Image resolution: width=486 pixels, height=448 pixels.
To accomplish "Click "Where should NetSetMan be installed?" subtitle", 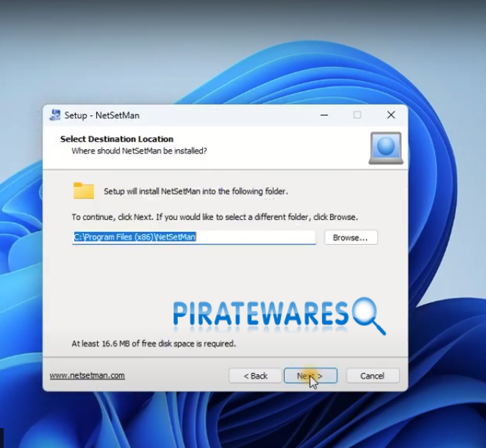I will pos(139,151).
